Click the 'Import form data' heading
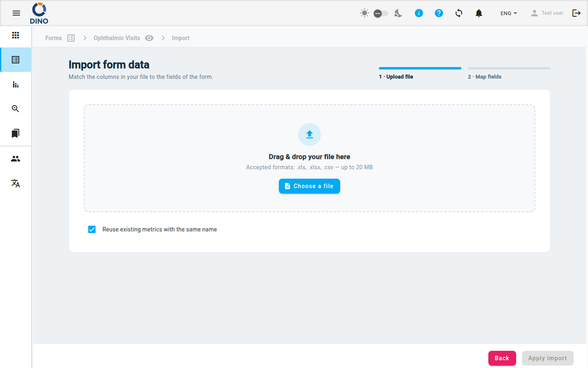 pyautogui.click(x=109, y=65)
